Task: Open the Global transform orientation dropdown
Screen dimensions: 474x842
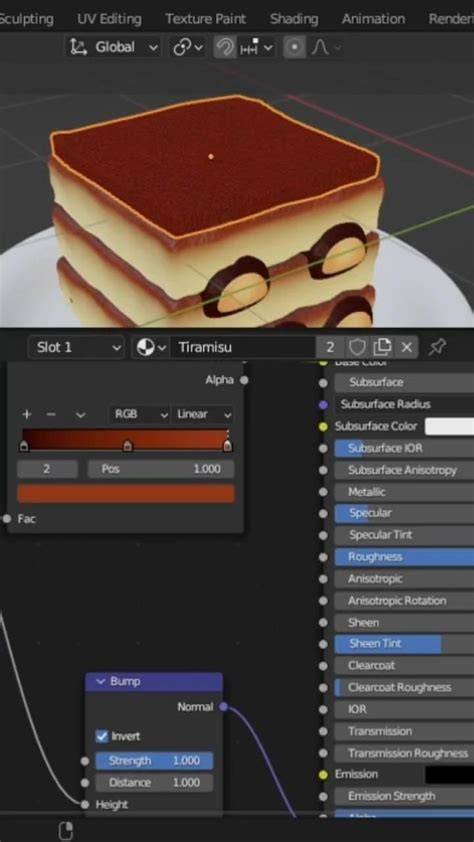Action: [114, 47]
